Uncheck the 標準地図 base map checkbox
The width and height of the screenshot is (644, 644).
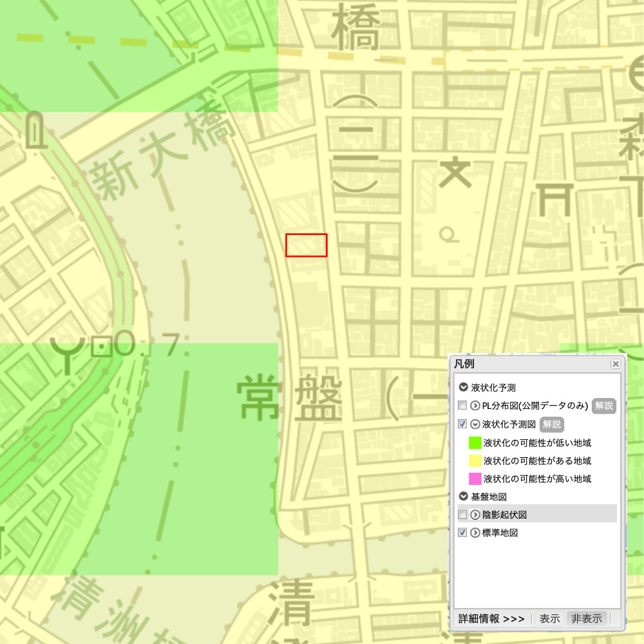click(461, 533)
